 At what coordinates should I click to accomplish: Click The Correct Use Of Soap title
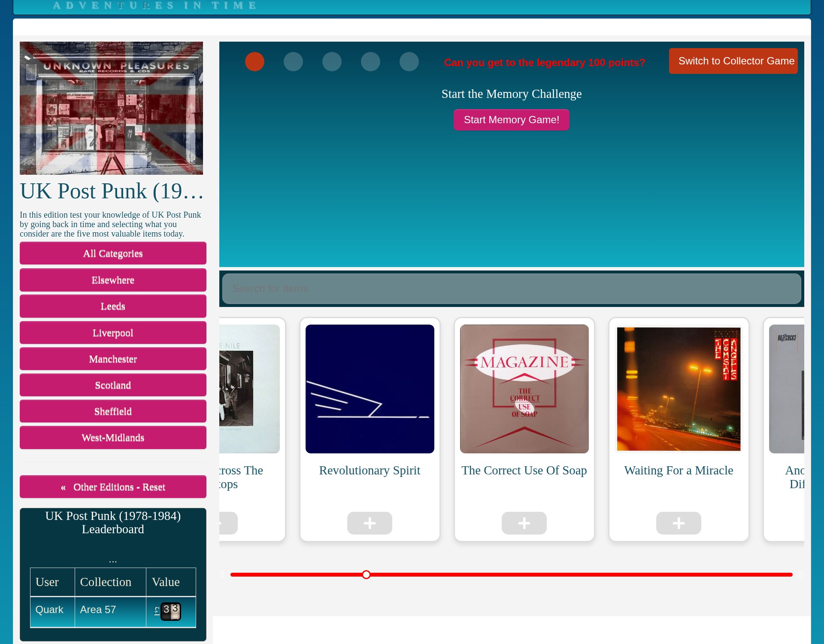524,471
